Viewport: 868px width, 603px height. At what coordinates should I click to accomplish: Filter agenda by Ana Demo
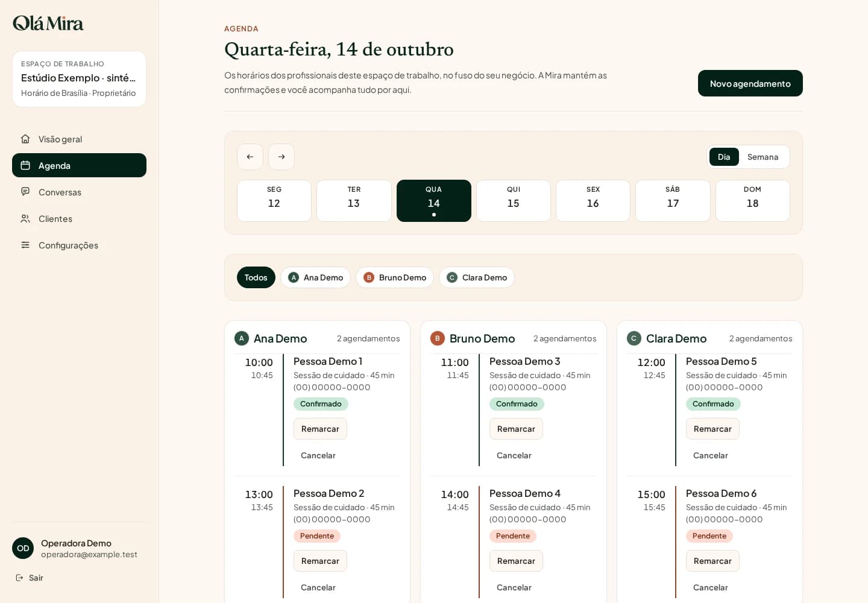pyautogui.click(x=316, y=277)
